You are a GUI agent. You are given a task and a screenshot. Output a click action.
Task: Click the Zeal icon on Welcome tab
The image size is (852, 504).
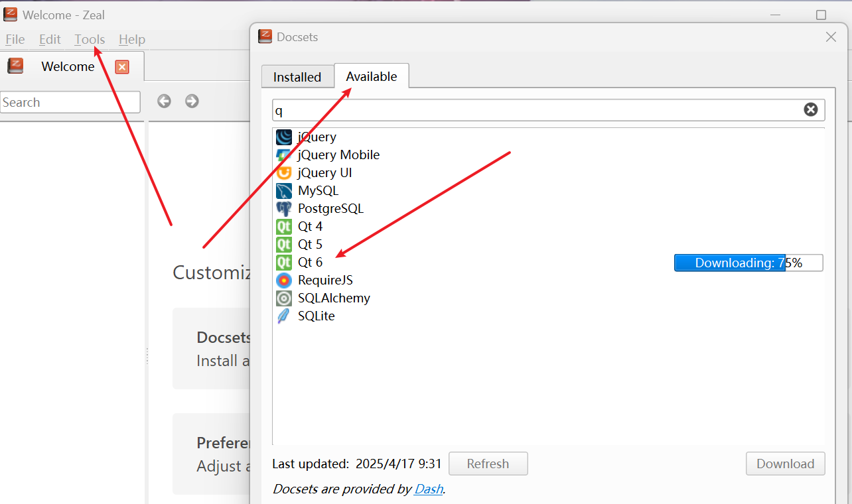point(15,66)
